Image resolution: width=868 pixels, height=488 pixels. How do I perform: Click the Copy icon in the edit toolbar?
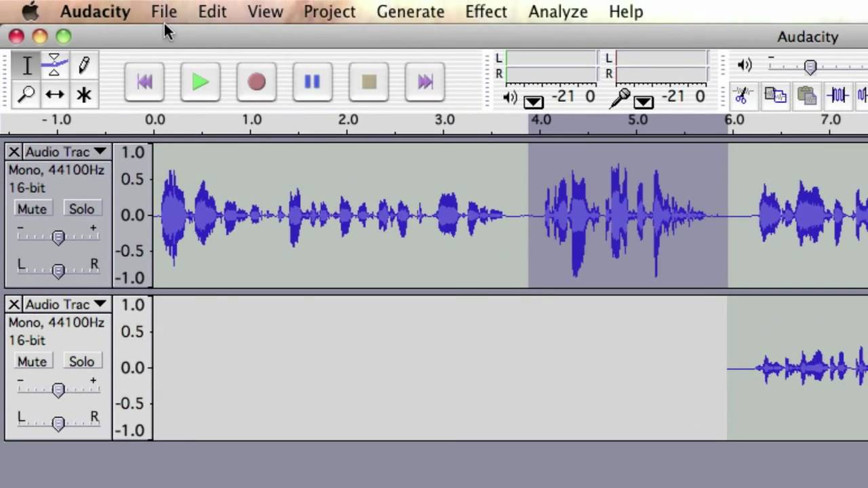pyautogui.click(x=775, y=96)
